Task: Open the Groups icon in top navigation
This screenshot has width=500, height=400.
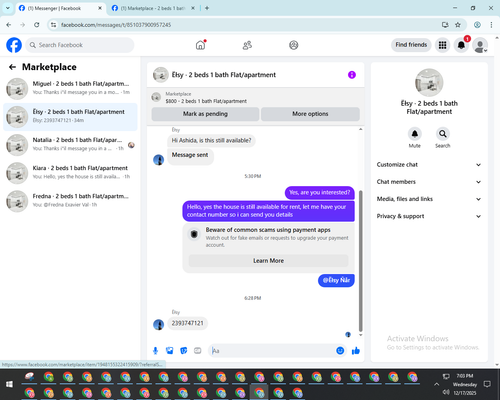Action: pos(294,45)
